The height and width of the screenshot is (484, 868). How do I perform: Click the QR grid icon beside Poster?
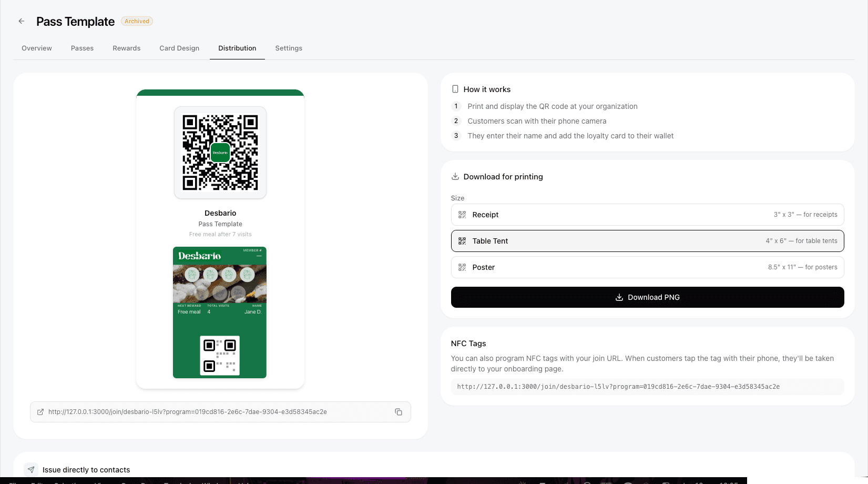point(462,267)
